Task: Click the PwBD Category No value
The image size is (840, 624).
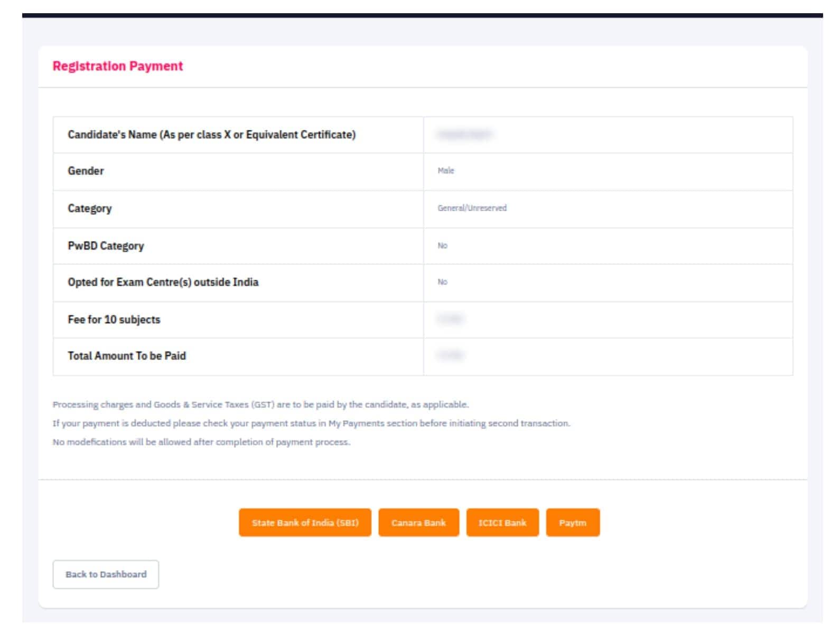Action: pos(442,245)
